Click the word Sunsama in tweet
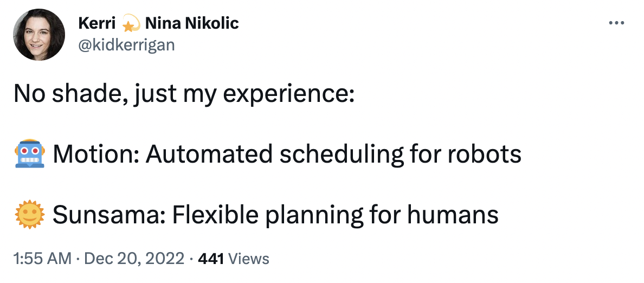The height and width of the screenshot is (283, 644). (x=108, y=215)
